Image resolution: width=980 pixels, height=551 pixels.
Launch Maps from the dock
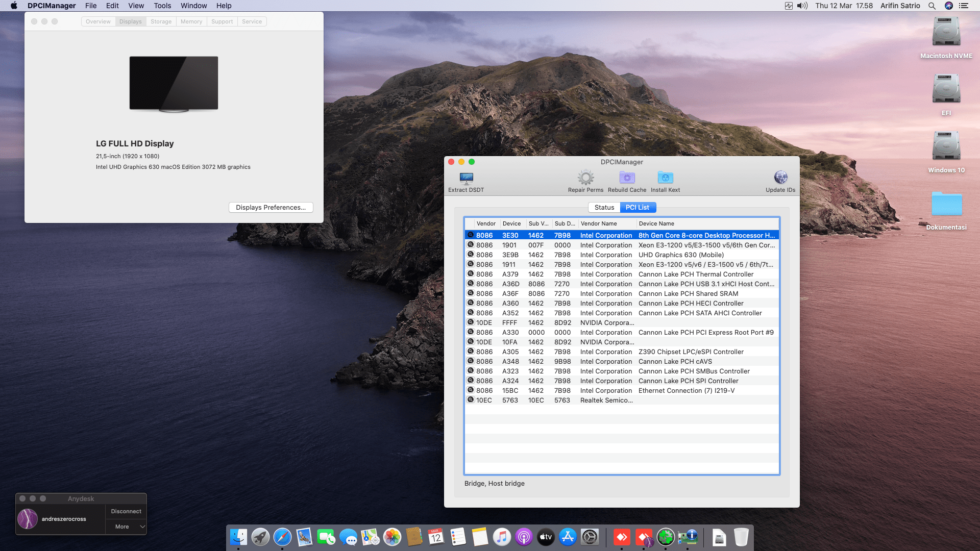(370, 537)
